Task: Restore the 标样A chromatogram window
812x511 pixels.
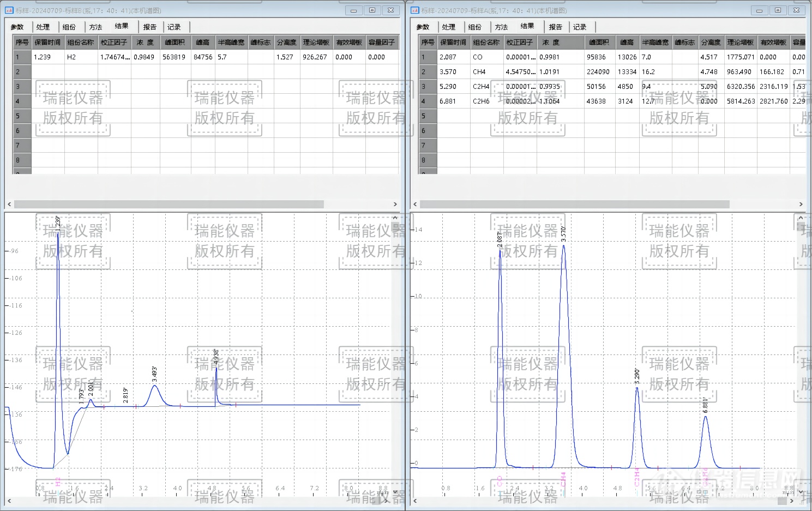Action: (x=778, y=10)
